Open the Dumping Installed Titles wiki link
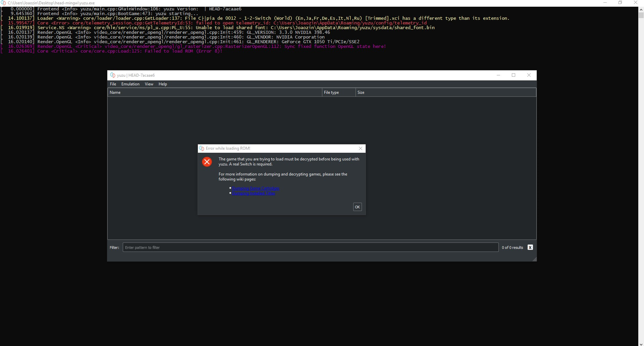Viewport: 644px width, 346px height. point(254,193)
